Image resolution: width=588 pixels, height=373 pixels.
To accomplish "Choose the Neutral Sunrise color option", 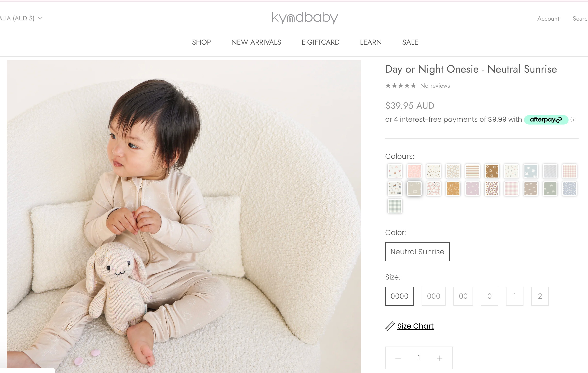I will click(417, 252).
